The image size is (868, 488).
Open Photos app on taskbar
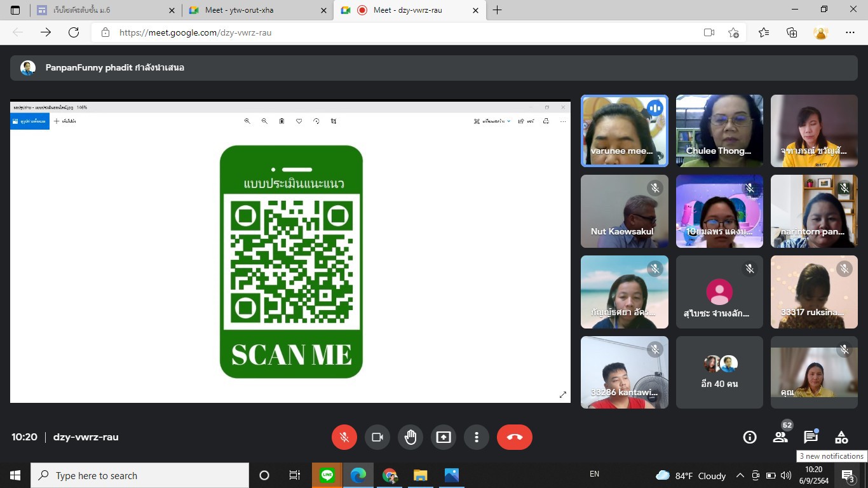[x=451, y=475]
